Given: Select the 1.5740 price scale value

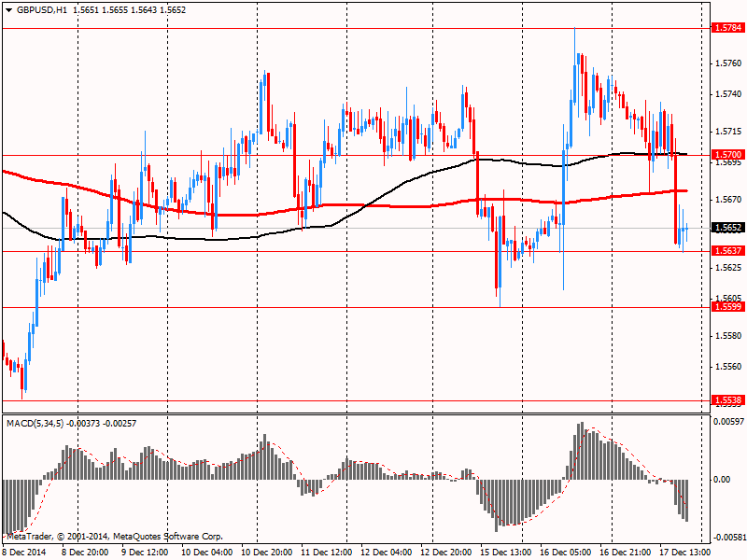Looking at the screenshot, I should (x=729, y=94).
